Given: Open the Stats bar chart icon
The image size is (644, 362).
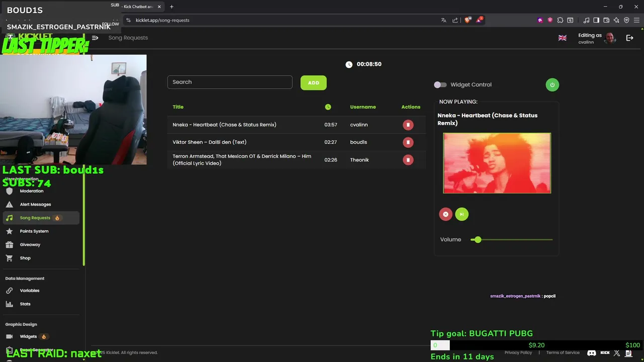Looking at the screenshot, I should (x=9, y=304).
